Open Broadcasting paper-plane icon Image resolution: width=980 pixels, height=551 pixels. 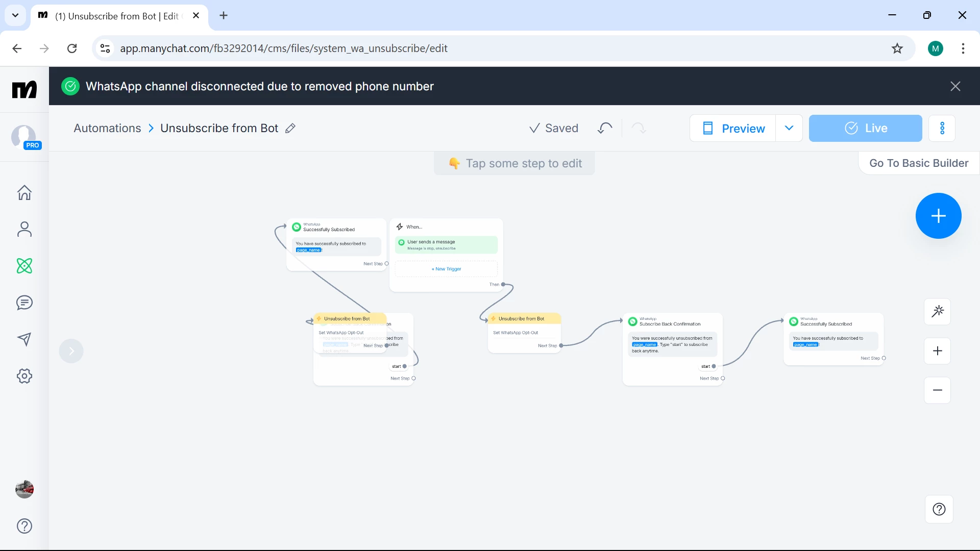pos(24,339)
